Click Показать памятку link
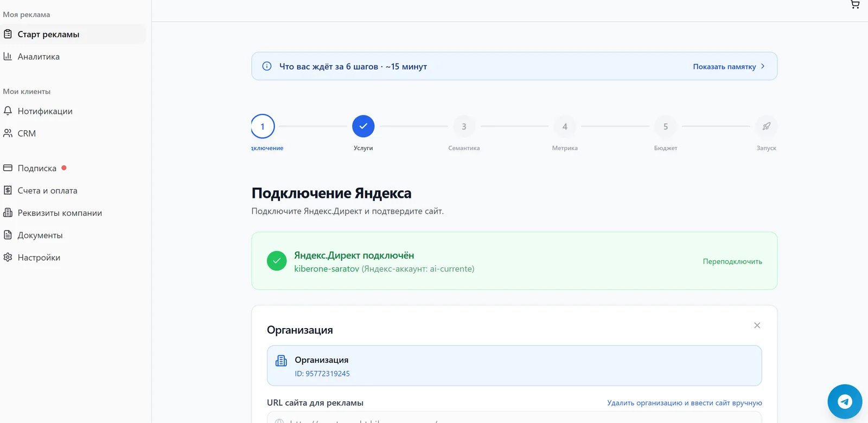The image size is (868, 423). [724, 67]
